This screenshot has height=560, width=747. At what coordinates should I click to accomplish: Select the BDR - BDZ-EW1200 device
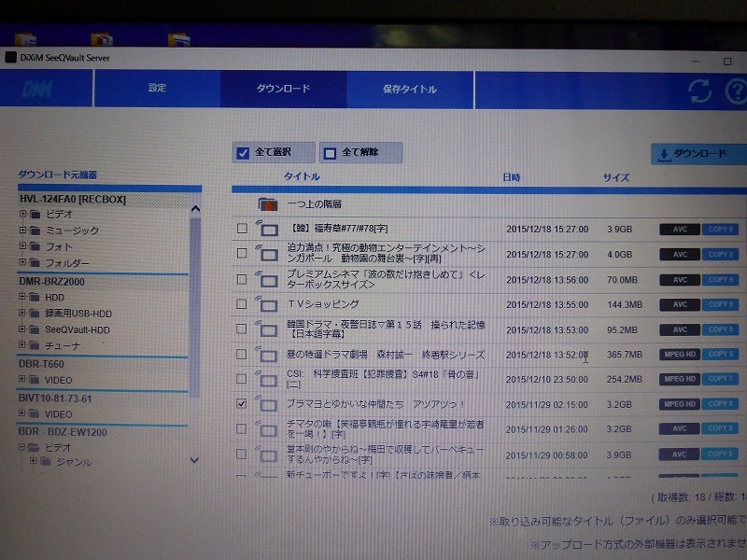point(63,432)
